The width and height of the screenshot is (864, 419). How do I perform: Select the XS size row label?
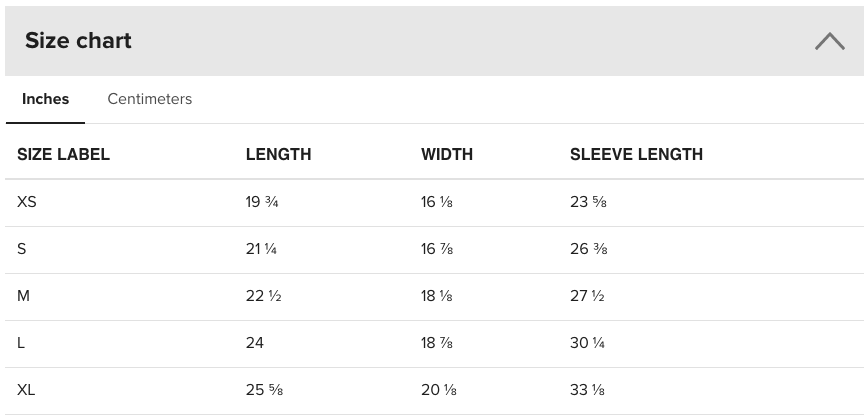tap(27, 202)
